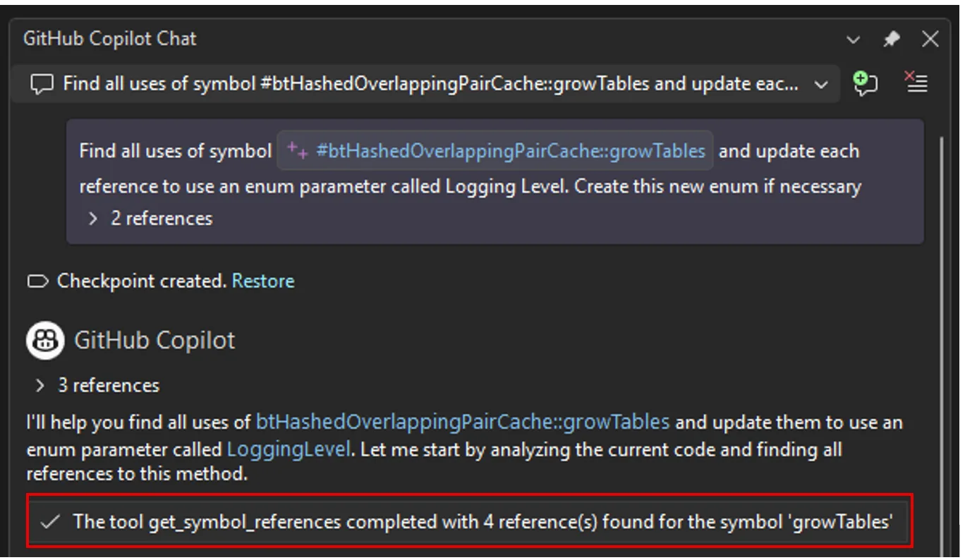Start a new chat thread
This screenshot has height=560, width=965.
pos(865,84)
